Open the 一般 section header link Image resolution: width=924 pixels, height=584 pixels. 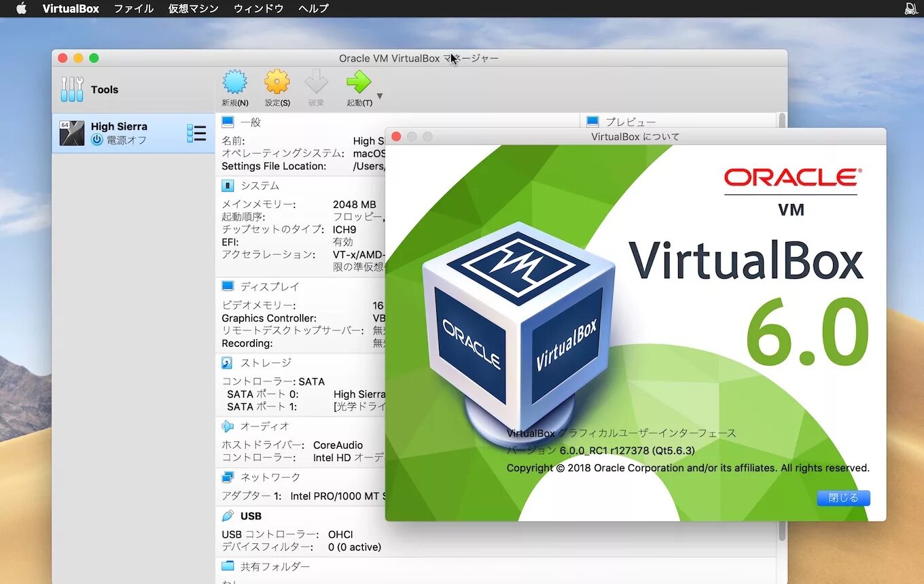click(x=250, y=122)
